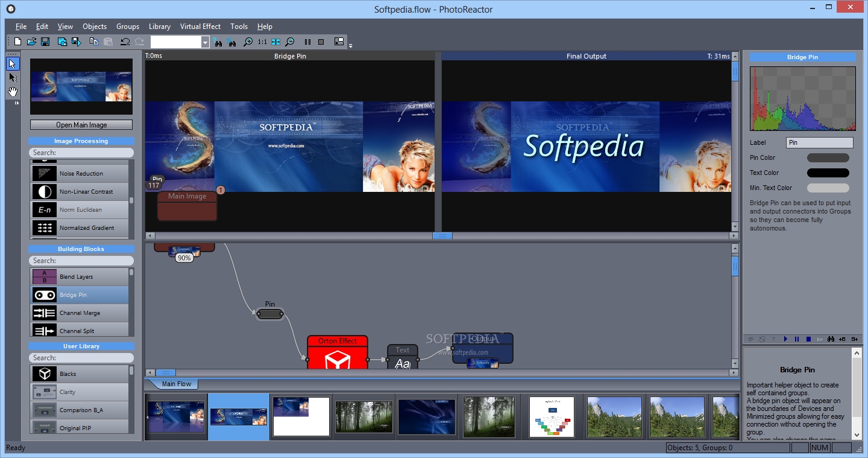The width and height of the screenshot is (868, 458).
Task: Select the arrow pointer tool
Action: click(13, 63)
